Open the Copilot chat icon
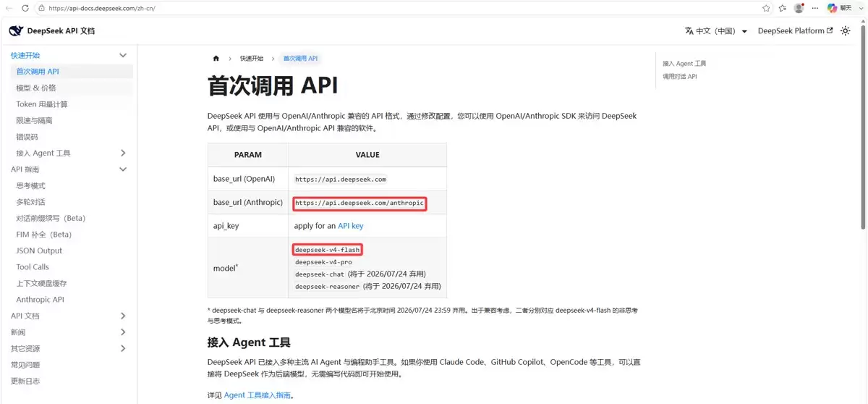 [x=840, y=8]
